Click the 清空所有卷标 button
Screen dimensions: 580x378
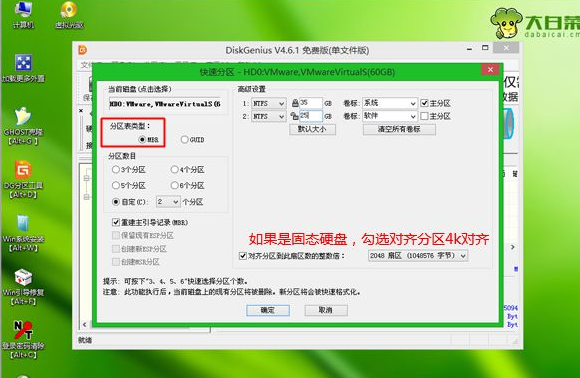399,129
